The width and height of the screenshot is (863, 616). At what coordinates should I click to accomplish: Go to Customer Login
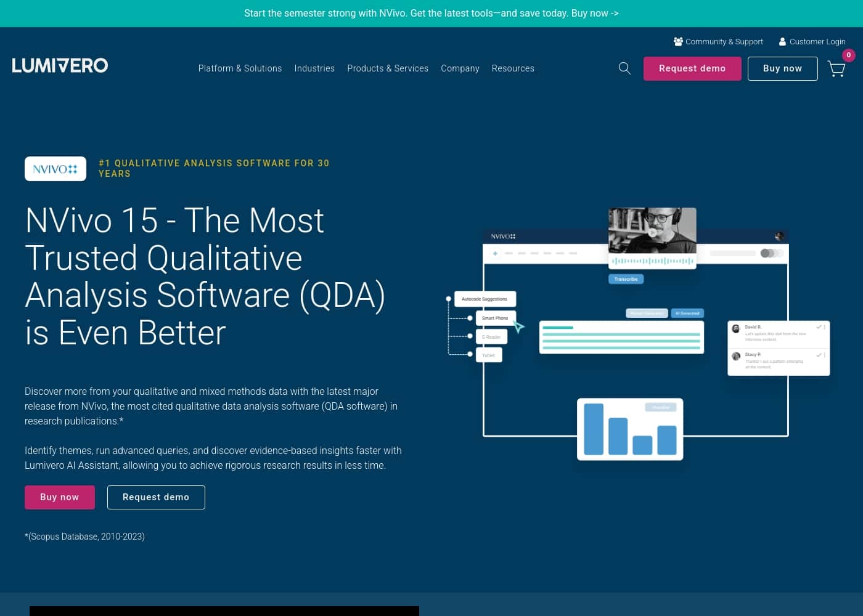[812, 42]
